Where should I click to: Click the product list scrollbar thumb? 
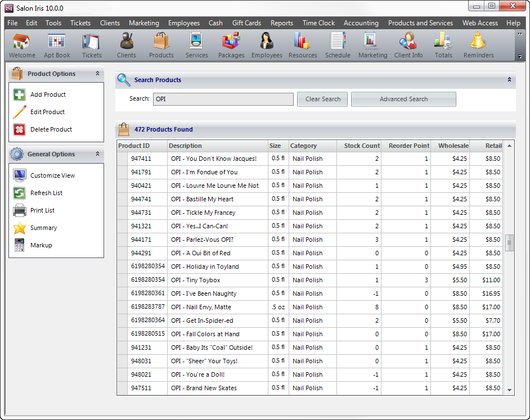pyautogui.click(x=510, y=242)
